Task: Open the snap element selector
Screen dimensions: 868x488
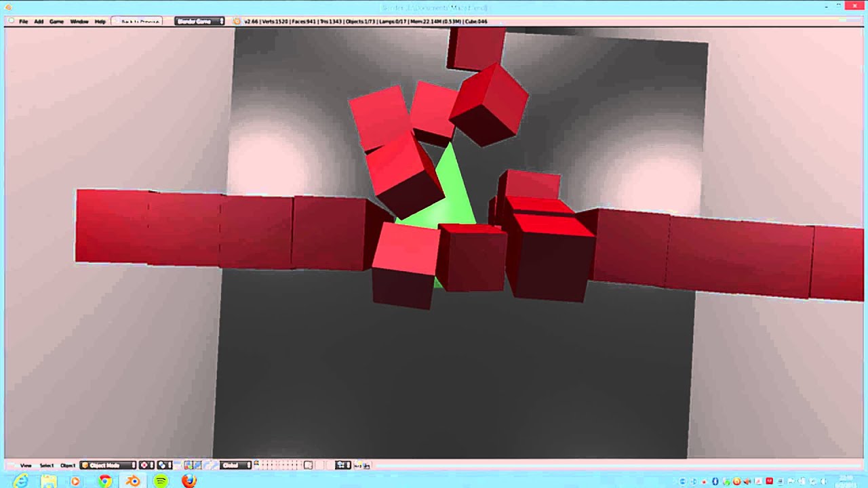Action: pyautogui.click(x=343, y=465)
